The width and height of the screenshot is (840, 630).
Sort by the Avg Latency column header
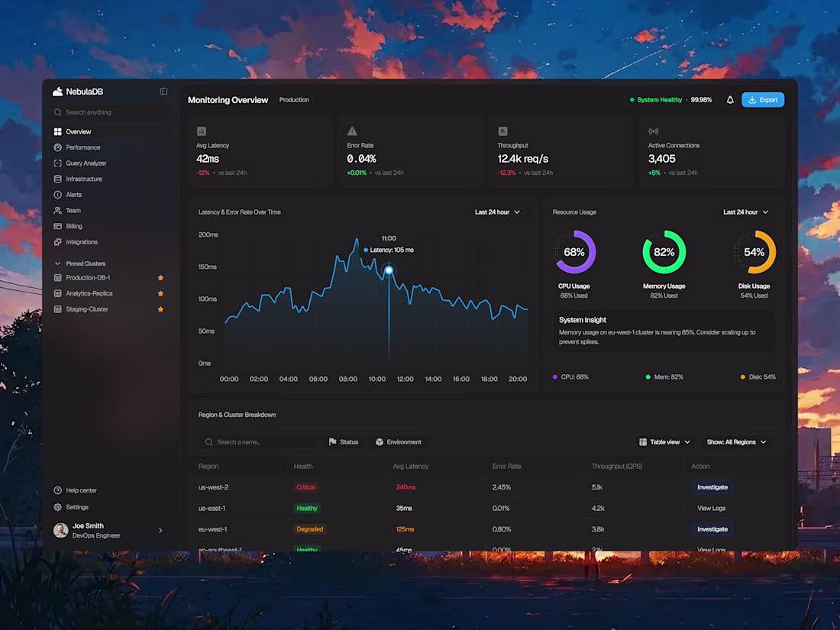click(x=410, y=466)
